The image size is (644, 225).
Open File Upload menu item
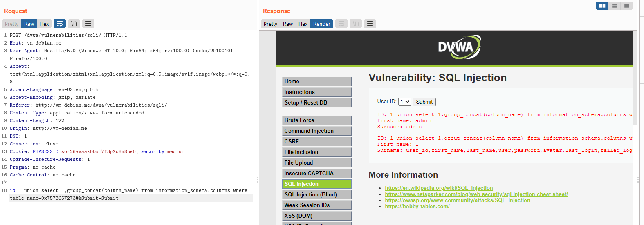pos(317,163)
